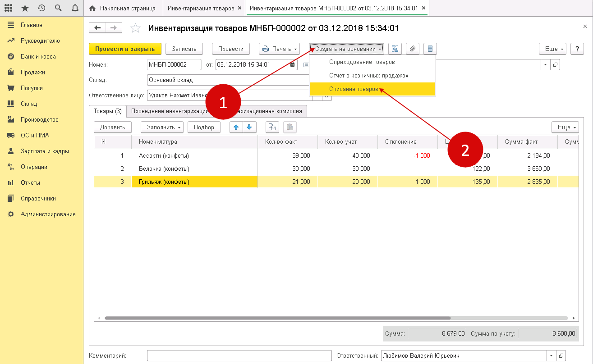The height and width of the screenshot is (364, 593).
Task: Go forward with the right arrow button
Action: click(114, 28)
